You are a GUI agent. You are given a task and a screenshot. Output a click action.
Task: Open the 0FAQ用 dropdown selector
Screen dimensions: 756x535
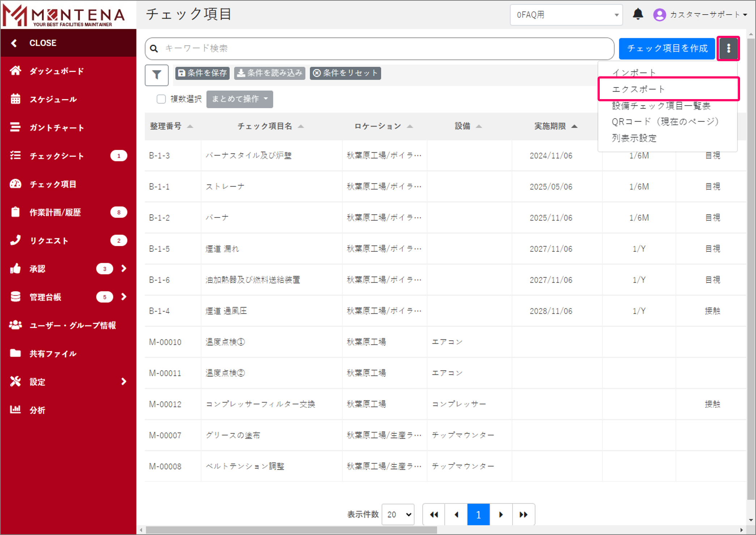(566, 15)
